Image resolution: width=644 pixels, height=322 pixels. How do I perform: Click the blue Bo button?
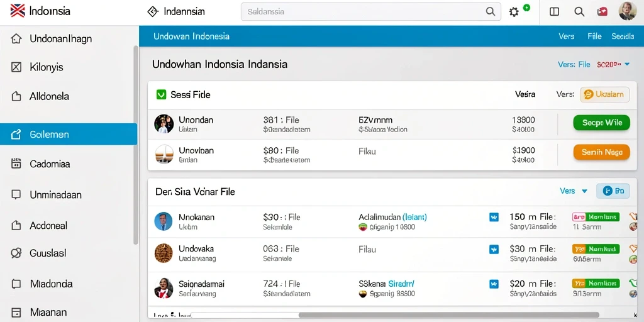click(x=613, y=191)
